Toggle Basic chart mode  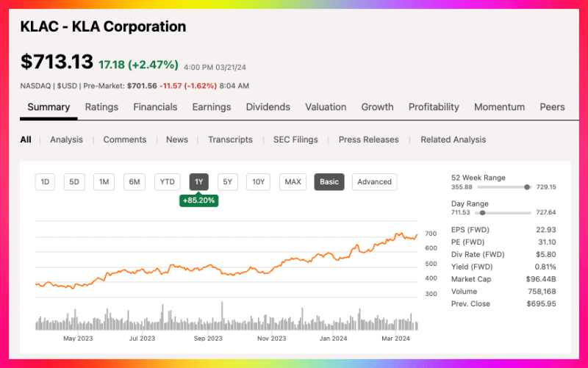coord(329,181)
